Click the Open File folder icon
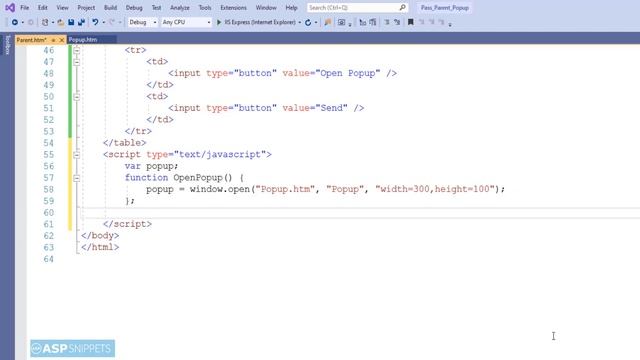The image size is (640, 360). pos(60,22)
